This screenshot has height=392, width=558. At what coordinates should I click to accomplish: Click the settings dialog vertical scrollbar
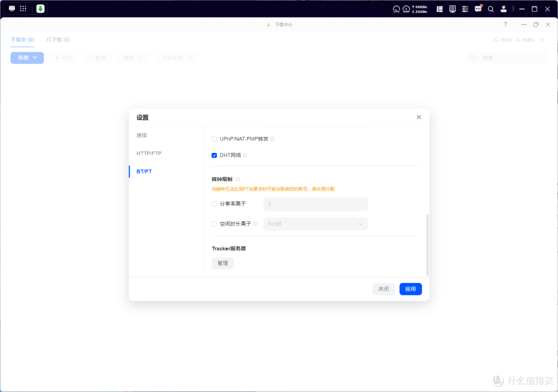coord(427,245)
